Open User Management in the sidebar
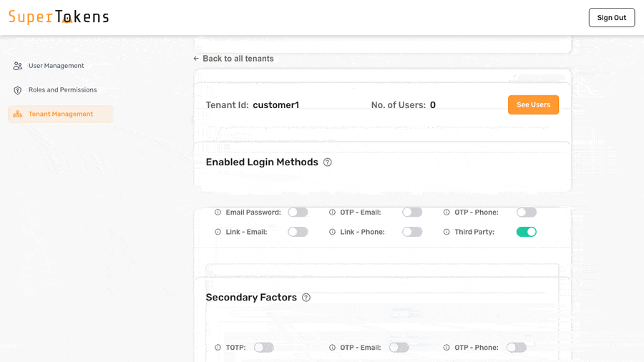This screenshot has width=644, height=362. (x=56, y=66)
